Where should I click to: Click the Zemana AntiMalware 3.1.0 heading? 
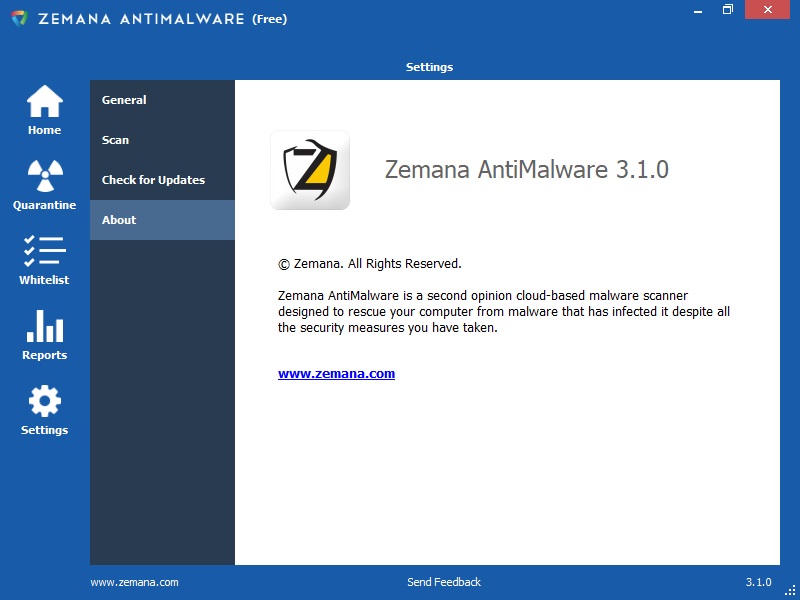pyautogui.click(x=527, y=169)
